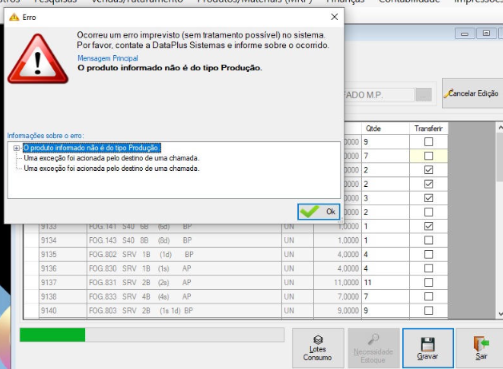Screen dimensions: 503x369
Task: Select the second 'Uma exceção foi acionada' row
Action: pyautogui.click(x=111, y=168)
